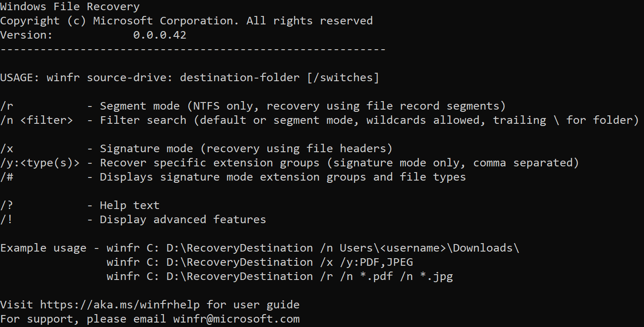Screen dimensions: 644x327
Task: Click the Microsoft Corporation copyright line
Action: tap(186, 21)
